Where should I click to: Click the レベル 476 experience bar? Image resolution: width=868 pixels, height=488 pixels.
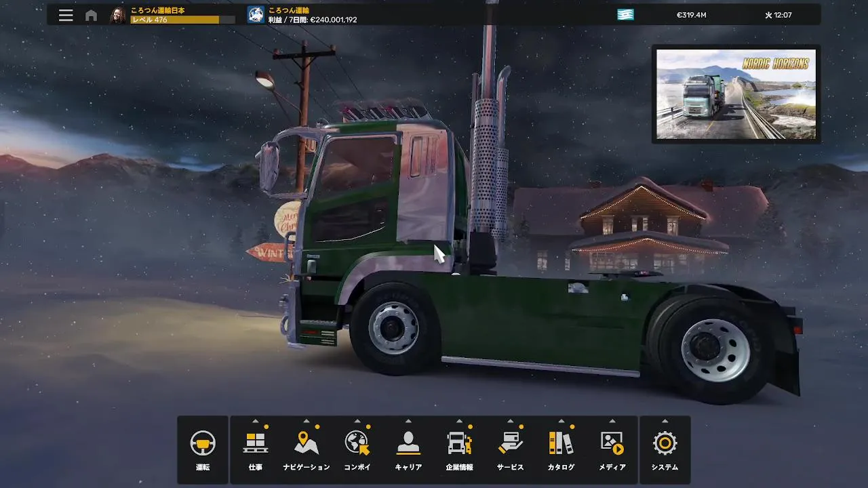[x=183, y=20]
